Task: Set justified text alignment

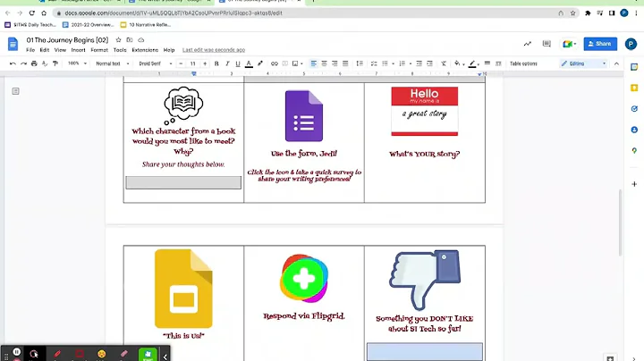Action: 345,63
